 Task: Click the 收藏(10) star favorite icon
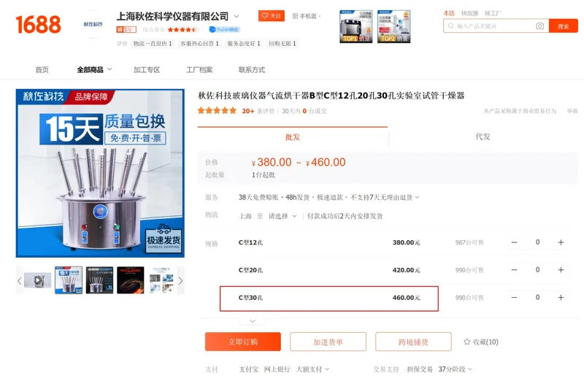click(466, 342)
